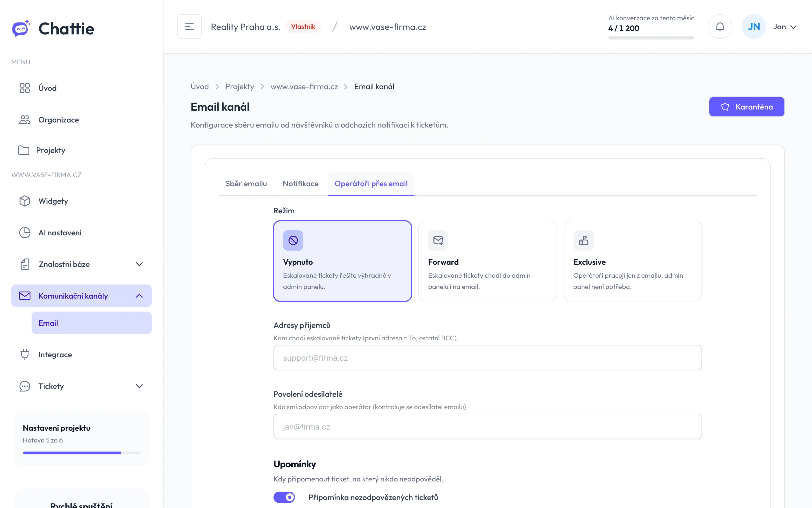Click the Komunikační kanály envelope icon
The width and height of the screenshot is (812, 508).
[x=25, y=296]
